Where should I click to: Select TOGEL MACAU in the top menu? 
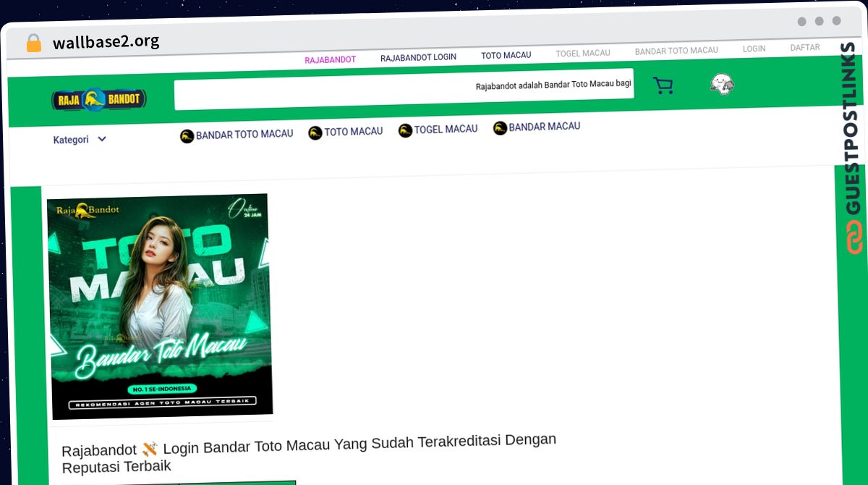[582, 53]
